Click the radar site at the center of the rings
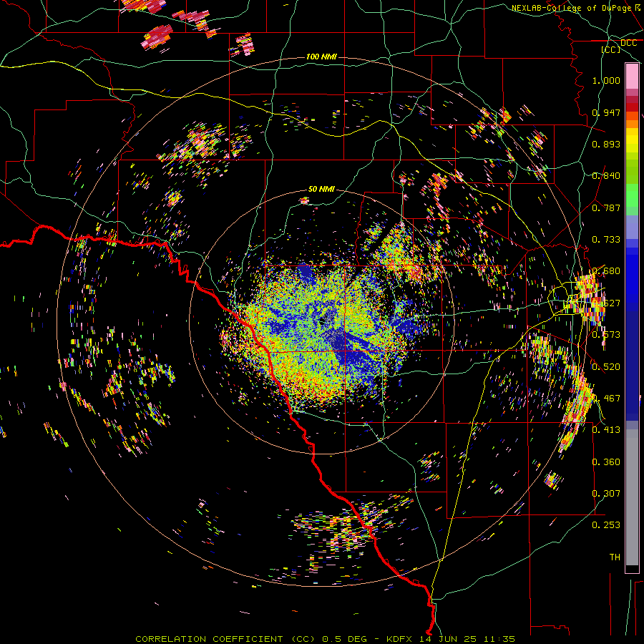The height and width of the screenshot is (644, 644). click(x=322, y=321)
